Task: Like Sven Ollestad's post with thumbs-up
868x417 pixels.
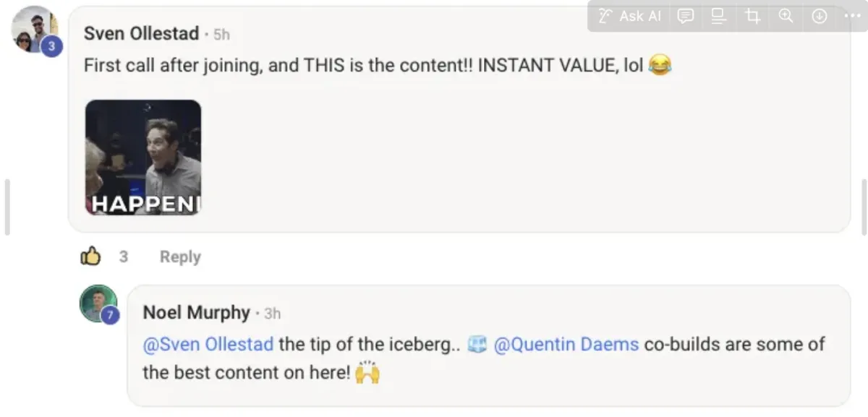Action: click(x=90, y=256)
